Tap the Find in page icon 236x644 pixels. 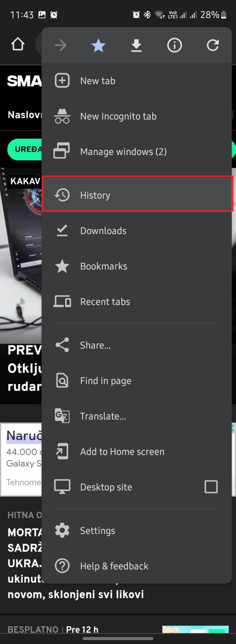point(62,380)
